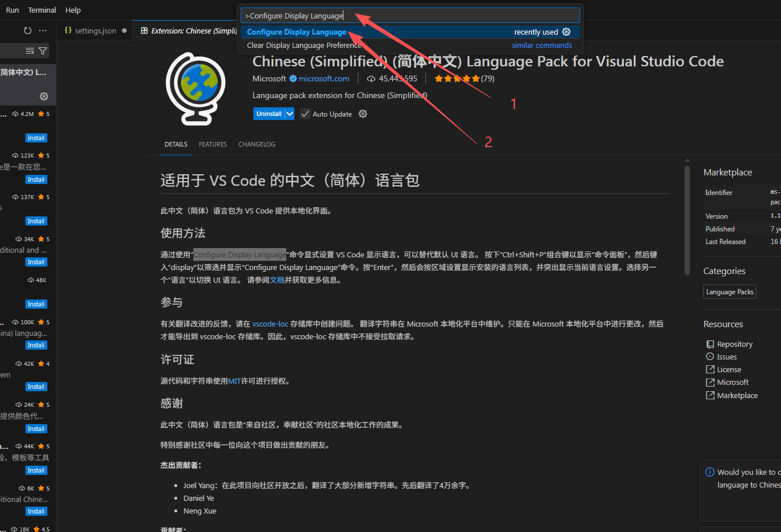This screenshot has height=532, width=781.
Task: Click the external-link icon beside Marketplace resource
Action: click(710, 395)
